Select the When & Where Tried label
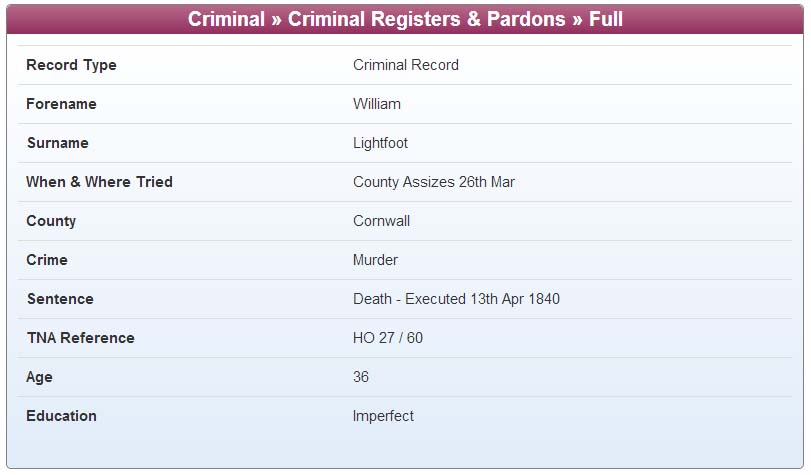The width and height of the screenshot is (811, 475). pos(99,182)
